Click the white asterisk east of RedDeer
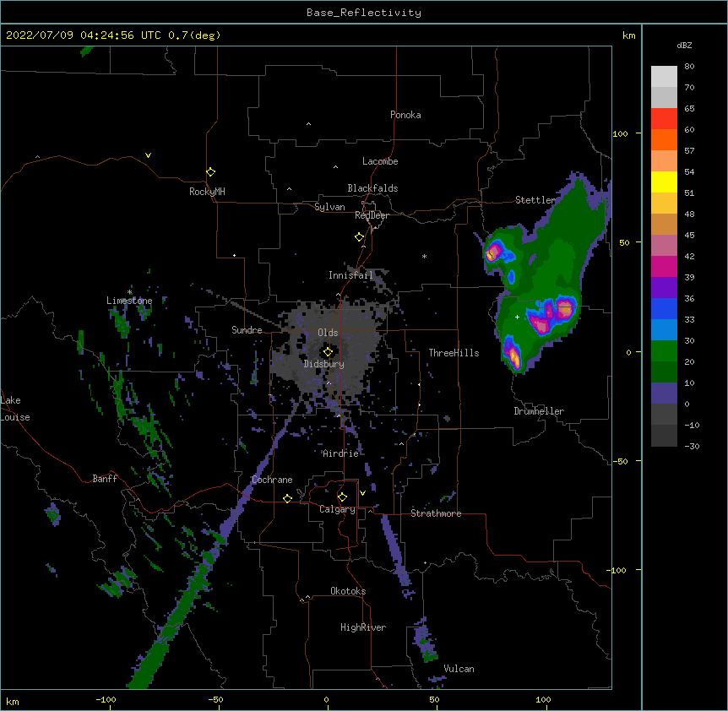Screen dimensions: 728x711 point(424,256)
